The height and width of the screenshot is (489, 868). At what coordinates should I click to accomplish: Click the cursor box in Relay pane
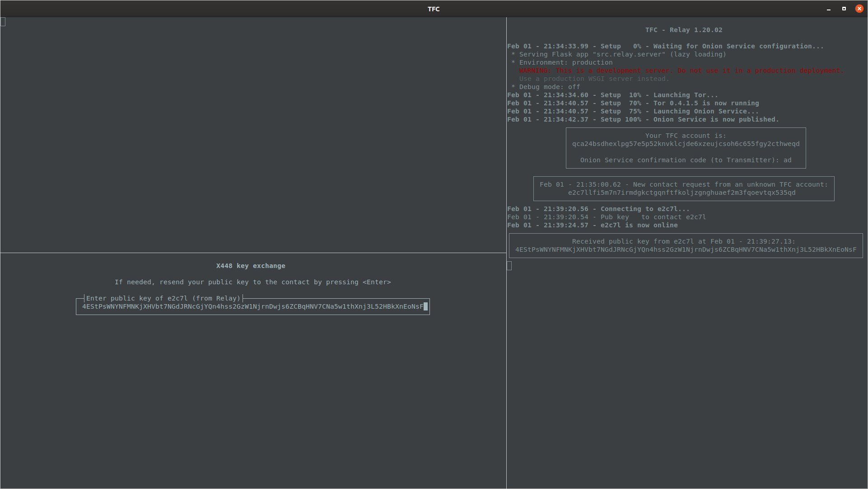(509, 266)
